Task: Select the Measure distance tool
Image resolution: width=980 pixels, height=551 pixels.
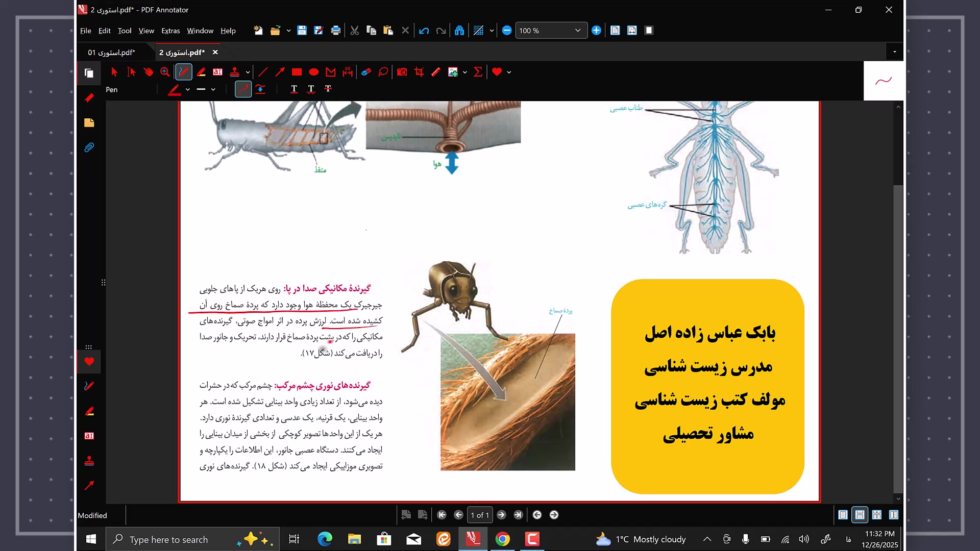Action: pos(348,72)
